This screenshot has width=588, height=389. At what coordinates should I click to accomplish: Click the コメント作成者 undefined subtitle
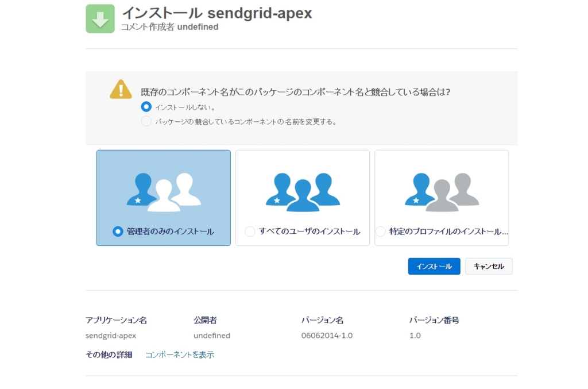(170, 27)
